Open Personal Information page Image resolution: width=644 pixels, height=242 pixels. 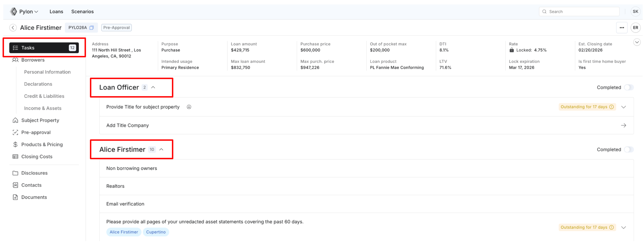(47, 72)
